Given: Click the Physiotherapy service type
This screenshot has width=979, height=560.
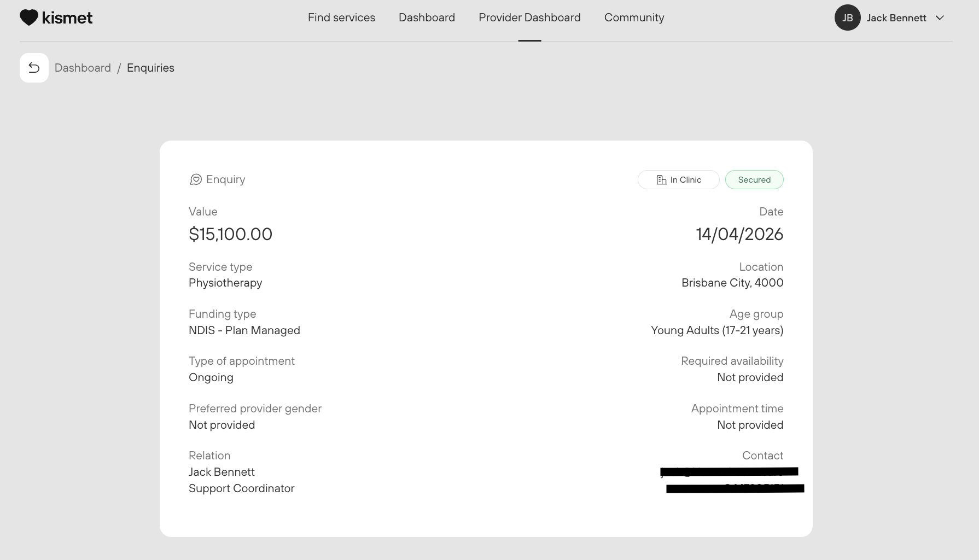Looking at the screenshot, I should pyautogui.click(x=225, y=283).
